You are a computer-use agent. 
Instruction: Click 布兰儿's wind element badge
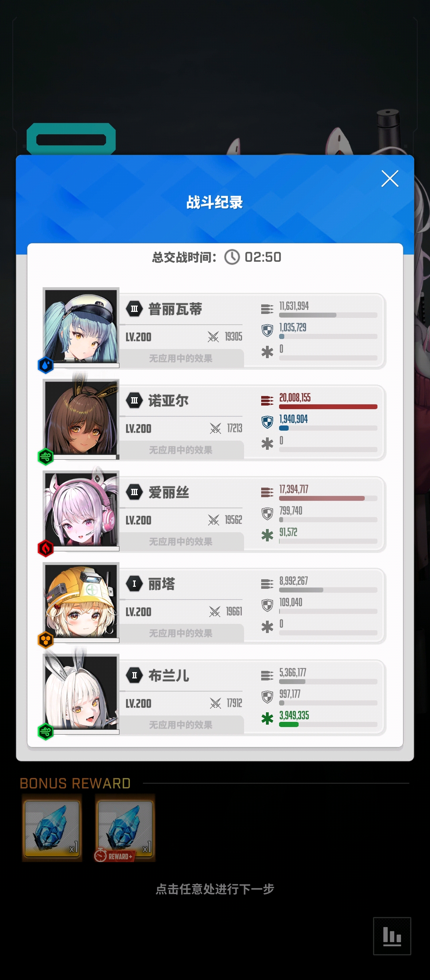point(45,731)
